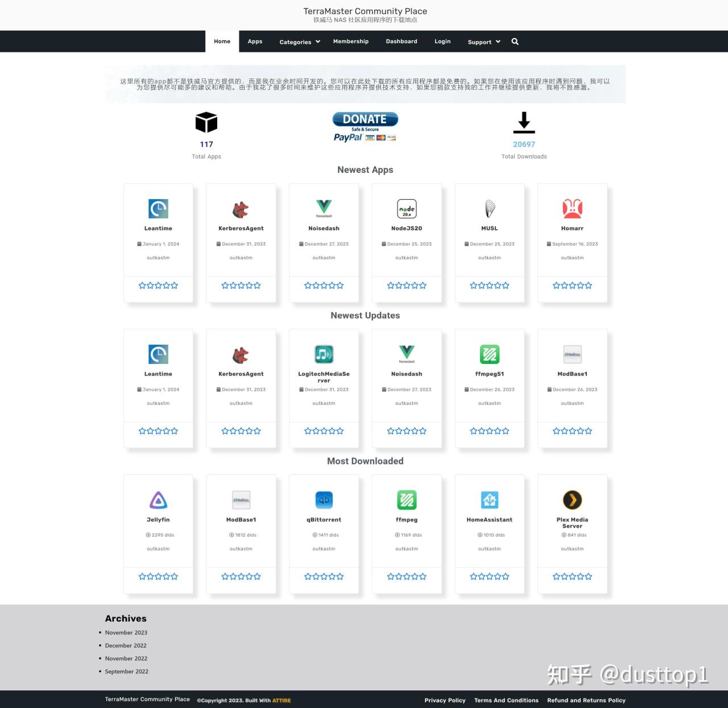Click the HomeAssistant app title

coord(490,520)
